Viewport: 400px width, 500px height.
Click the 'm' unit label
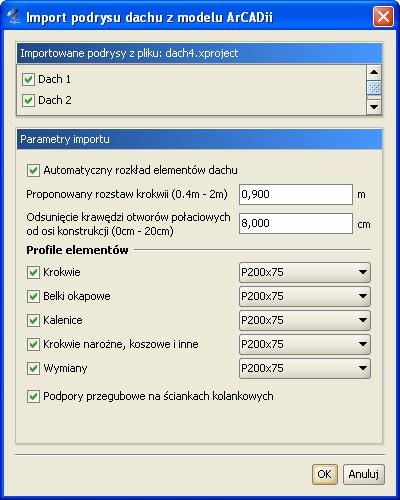(361, 195)
